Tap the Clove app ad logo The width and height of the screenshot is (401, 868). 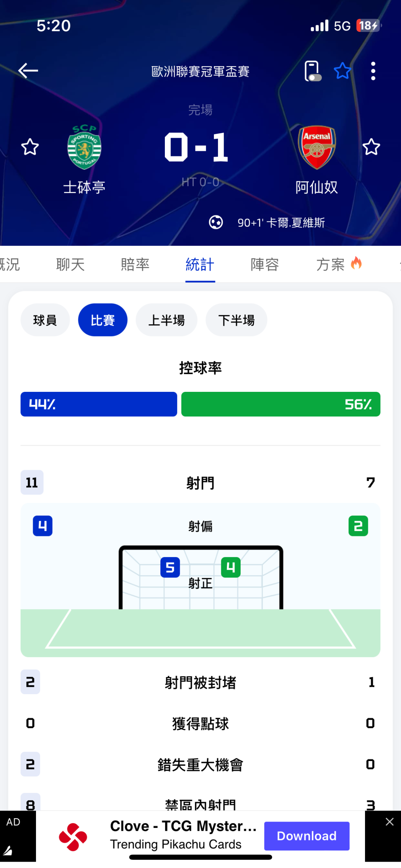tap(73, 836)
